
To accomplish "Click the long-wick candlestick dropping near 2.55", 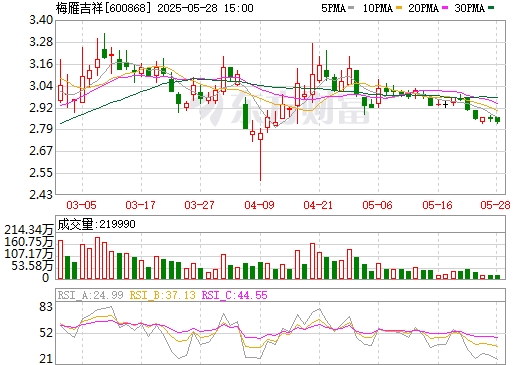I will [x=260, y=154].
